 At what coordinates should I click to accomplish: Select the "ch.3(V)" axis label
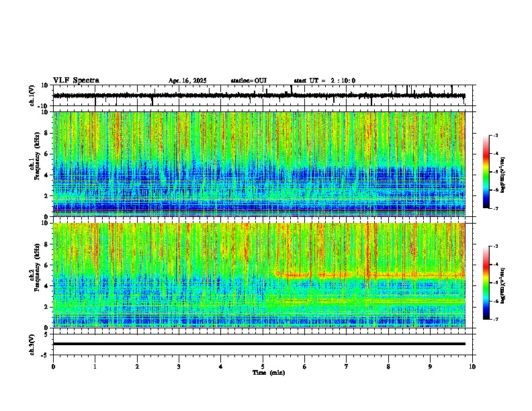coord(32,345)
